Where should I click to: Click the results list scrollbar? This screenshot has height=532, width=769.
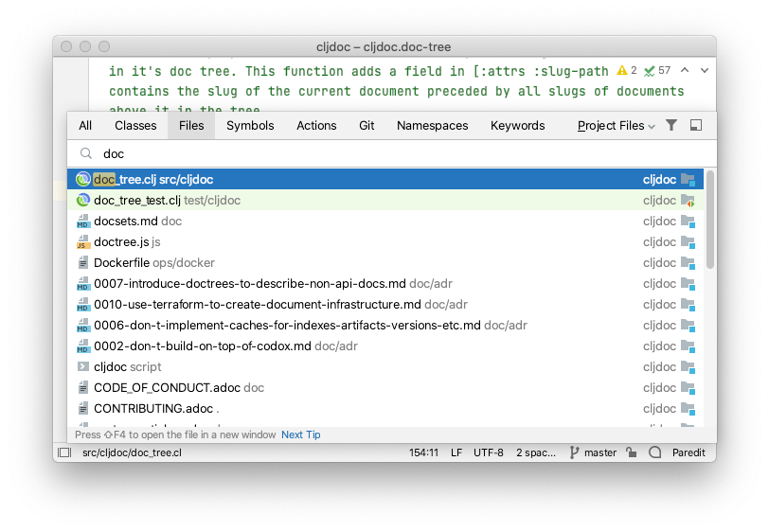709,218
